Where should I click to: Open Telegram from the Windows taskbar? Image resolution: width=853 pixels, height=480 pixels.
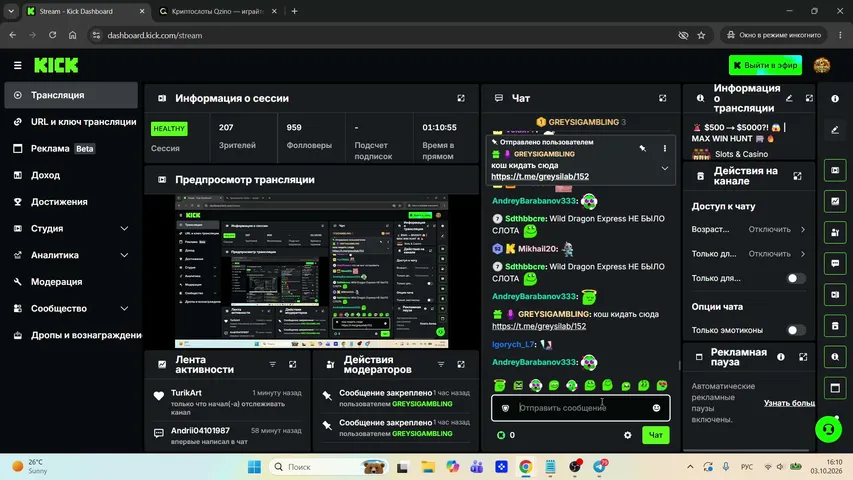599,466
